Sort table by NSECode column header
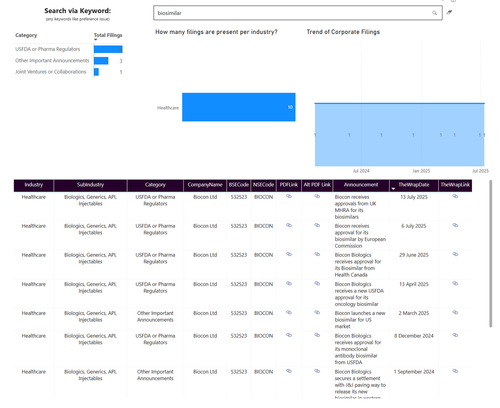Image resolution: width=500 pixels, height=408 pixels. [263, 185]
